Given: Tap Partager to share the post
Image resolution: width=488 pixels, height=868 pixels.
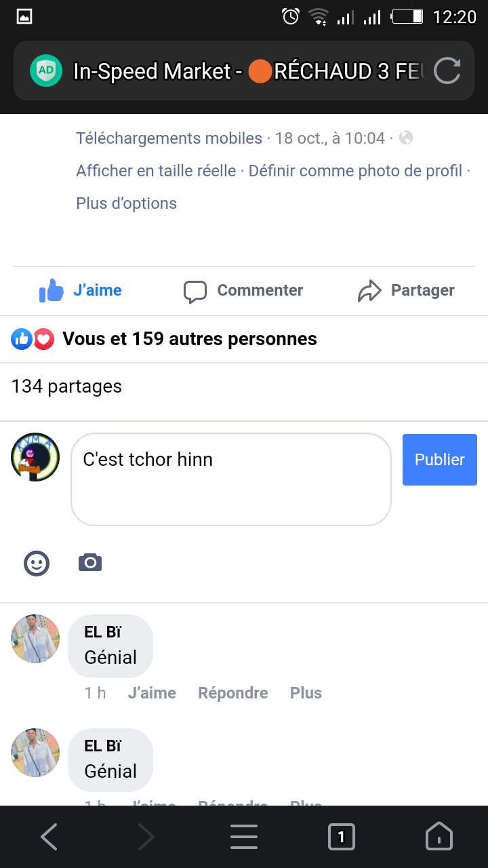Looking at the screenshot, I should point(407,291).
